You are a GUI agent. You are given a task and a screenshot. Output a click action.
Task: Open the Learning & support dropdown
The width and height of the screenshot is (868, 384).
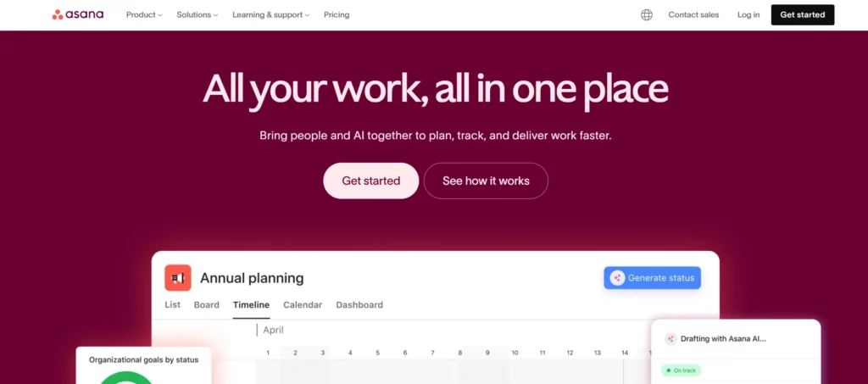pos(270,14)
